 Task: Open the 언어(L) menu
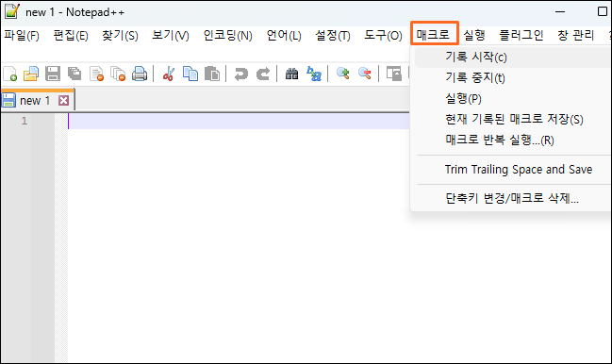tap(284, 36)
